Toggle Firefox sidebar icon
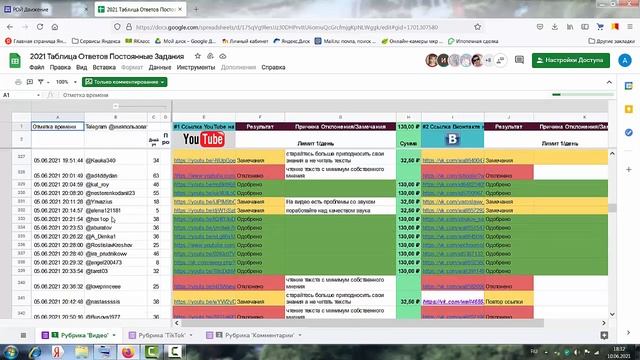640x360 pixels. [x=585, y=27]
